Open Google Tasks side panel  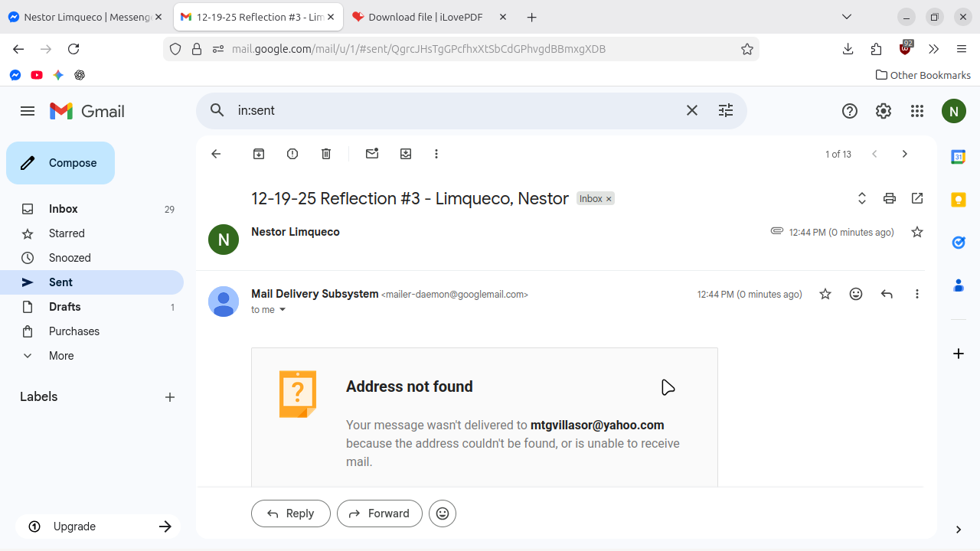(x=958, y=243)
